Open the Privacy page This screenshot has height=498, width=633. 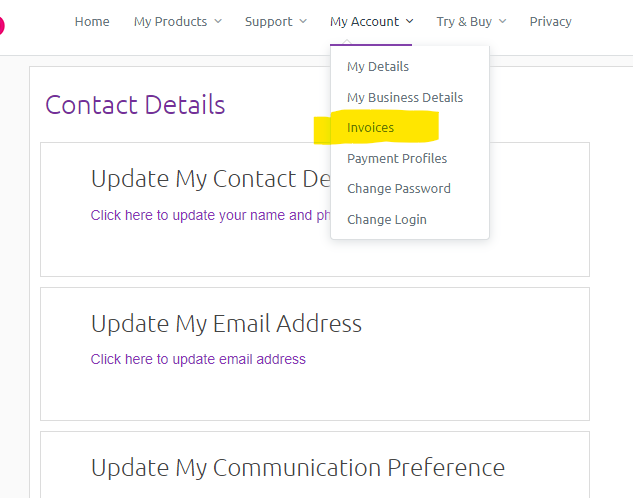(x=550, y=21)
